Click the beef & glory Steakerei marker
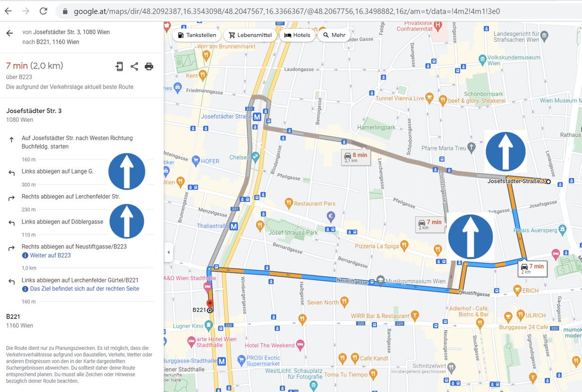 coord(442,100)
